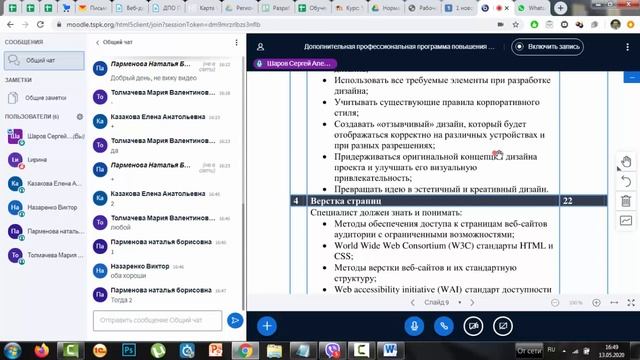Select user Назаренко Виктор in the users list
This screenshot has width=640, height=360.
point(45,207)
